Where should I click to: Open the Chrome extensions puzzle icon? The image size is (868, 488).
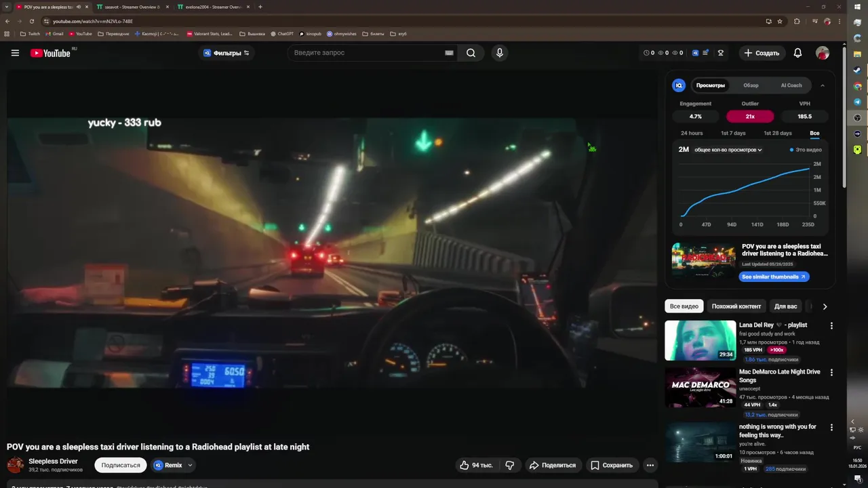[797, 21]
